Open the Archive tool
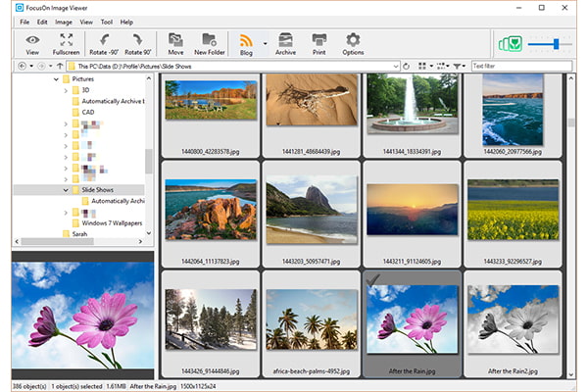This screenshot has height=392, width=588. point(285,40)
